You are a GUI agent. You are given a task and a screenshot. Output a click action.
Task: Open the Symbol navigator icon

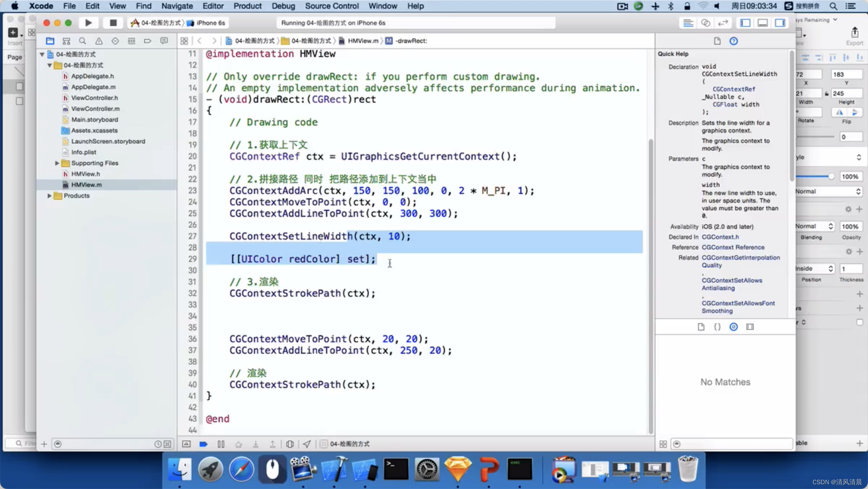click(66, 41)
